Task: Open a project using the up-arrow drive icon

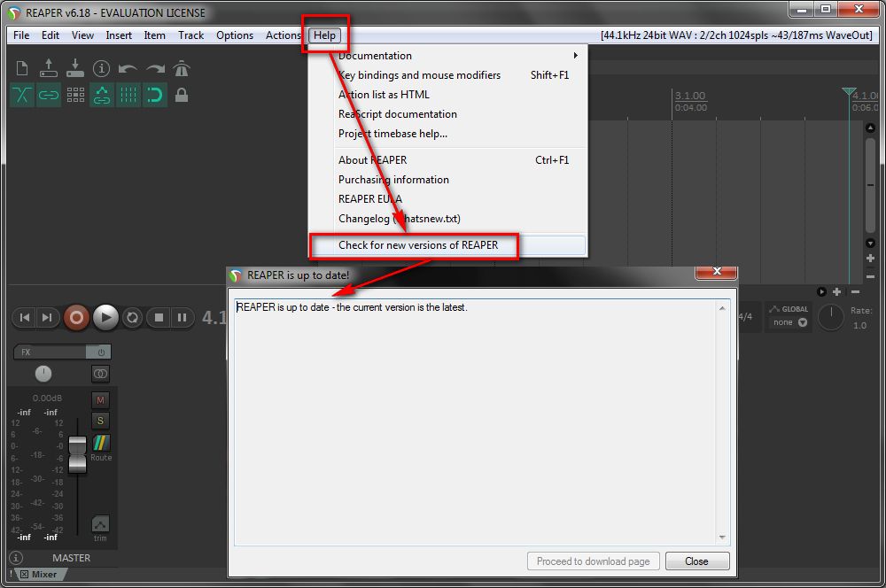Action: coord(49,68)
